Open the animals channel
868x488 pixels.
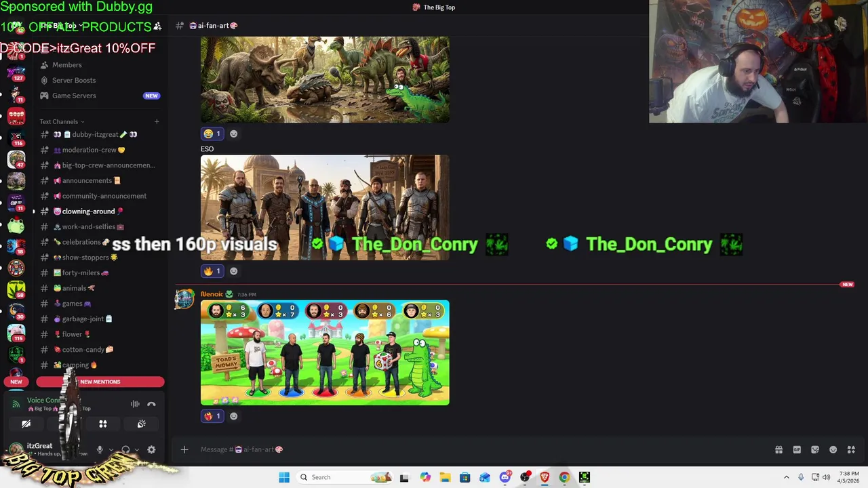100,288
